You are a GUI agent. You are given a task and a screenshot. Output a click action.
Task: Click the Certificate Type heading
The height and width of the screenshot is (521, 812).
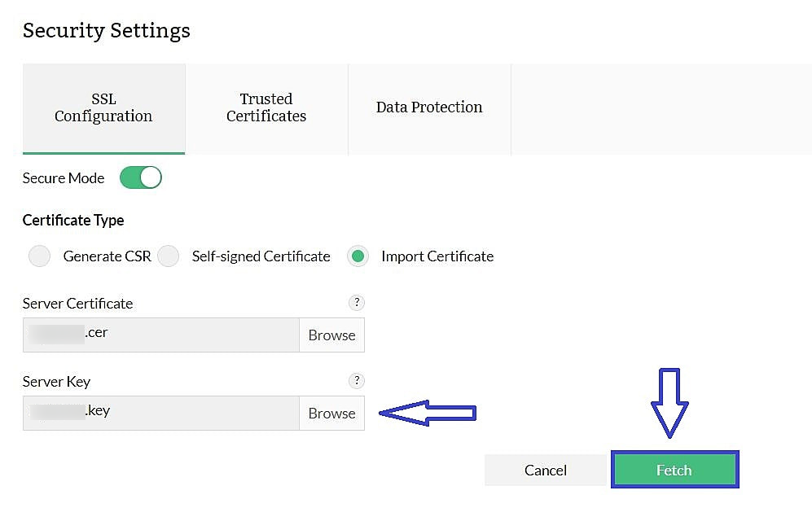click(x=73, y=220)
